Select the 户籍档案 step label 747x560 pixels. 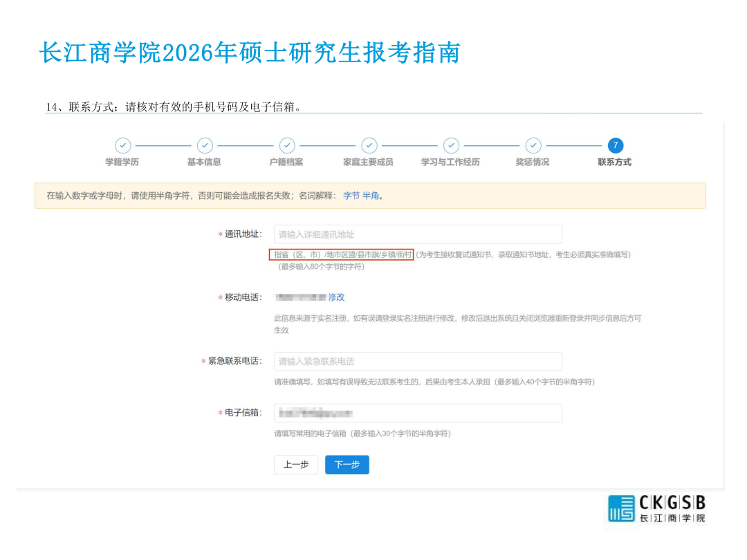click(x=286, y=162)
